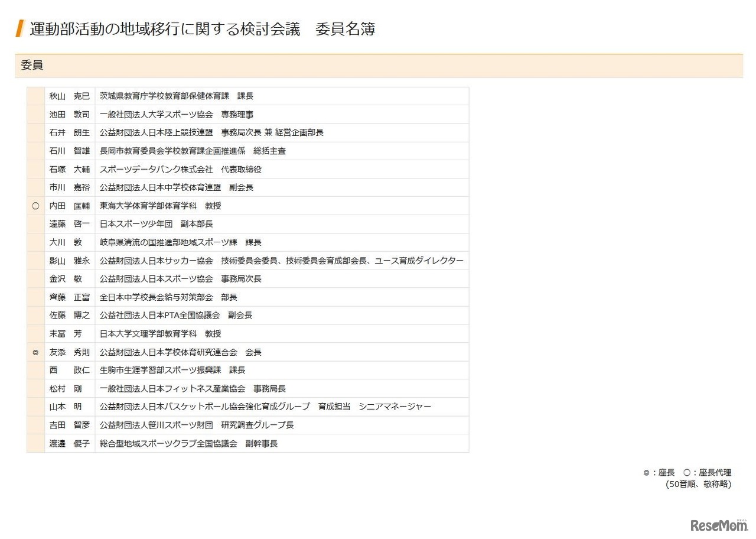Click the ◎ mark beside 友添 秀則
This screenshot has width=756, height=539.
[x=35, y=352]
